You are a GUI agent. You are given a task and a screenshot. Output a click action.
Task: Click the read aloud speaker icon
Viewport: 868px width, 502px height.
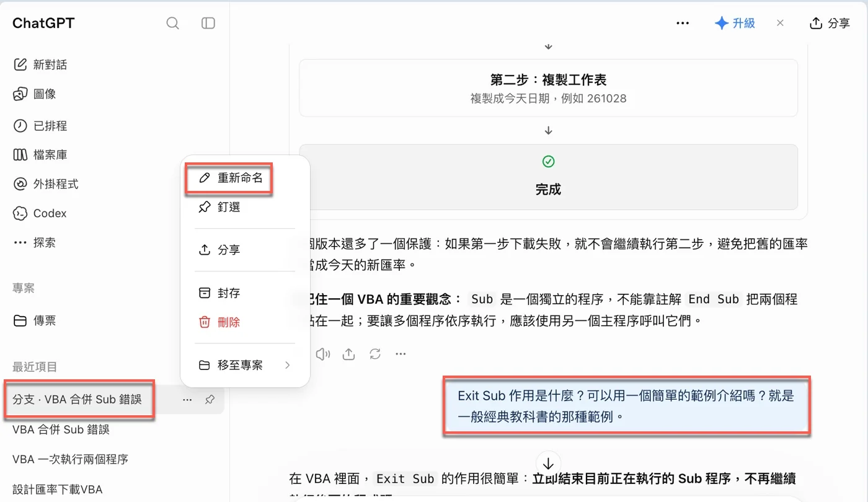tap(322, 354)
